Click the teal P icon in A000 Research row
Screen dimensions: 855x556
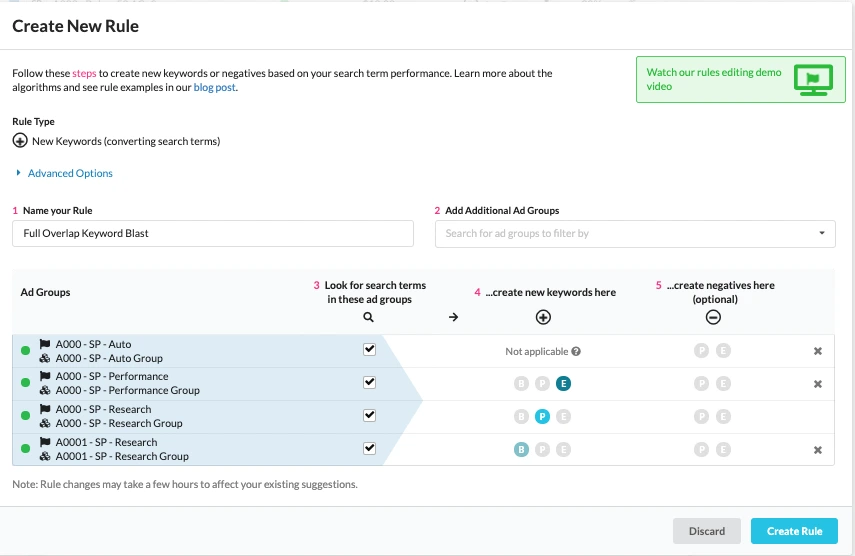542,417
